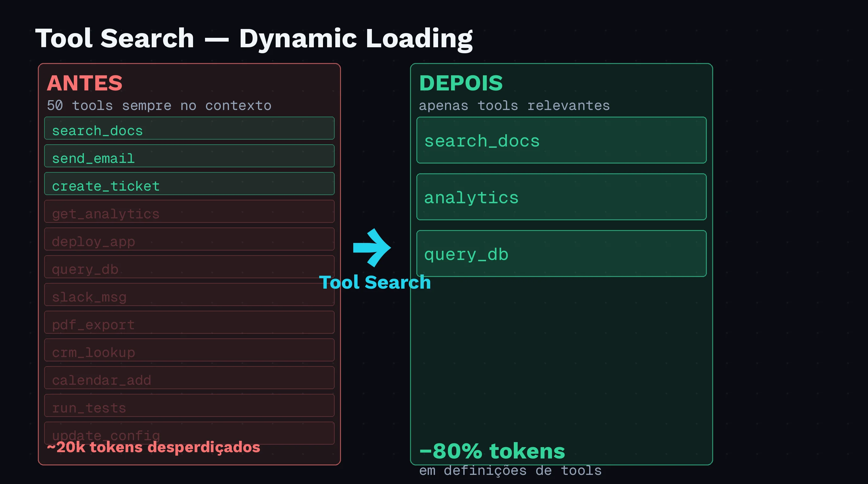Click the dimmed get_analytics row

point(189,211)
